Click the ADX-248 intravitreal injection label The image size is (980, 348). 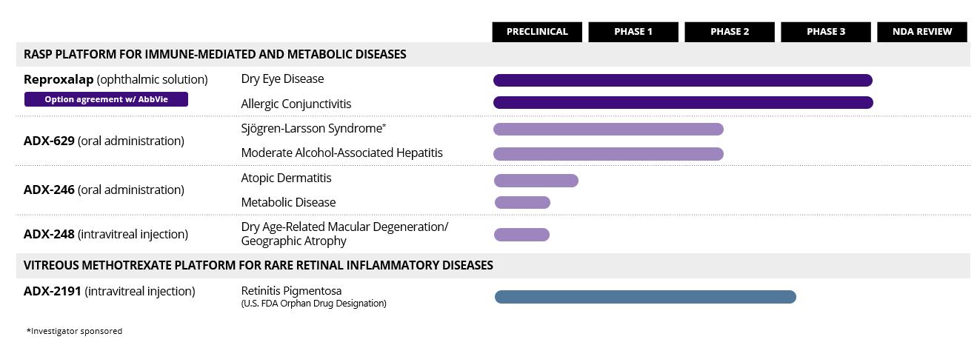click(x=105, y=234)
